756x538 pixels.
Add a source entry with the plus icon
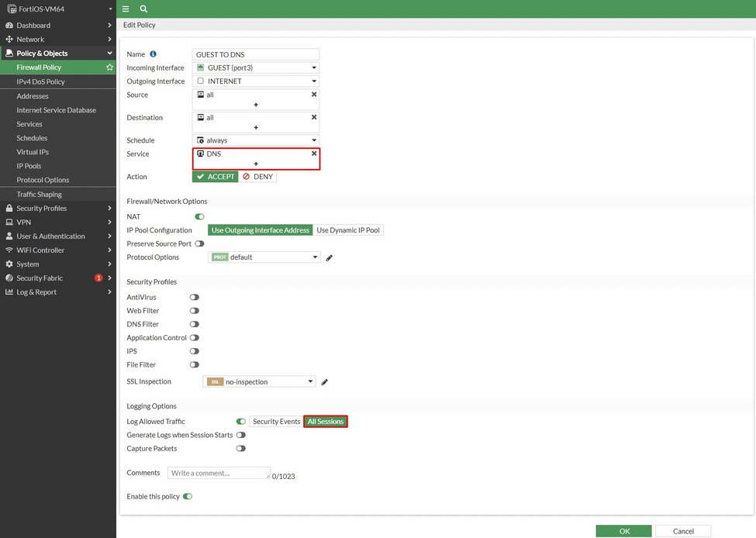(256, 105)
